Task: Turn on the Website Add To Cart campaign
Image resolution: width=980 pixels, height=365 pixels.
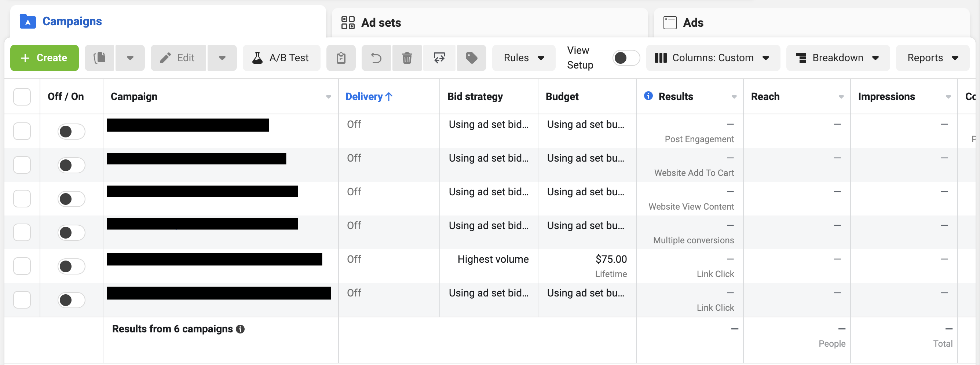Action: point(71,165)
